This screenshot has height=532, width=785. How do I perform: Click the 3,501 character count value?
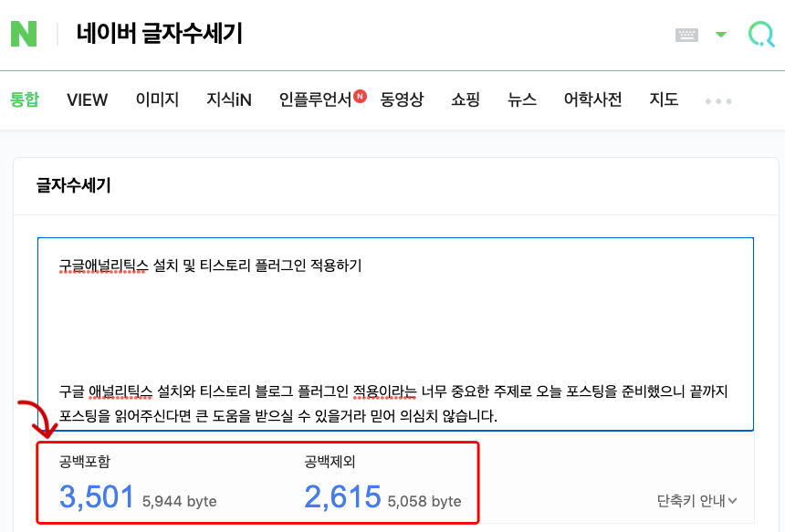(97, 496)
